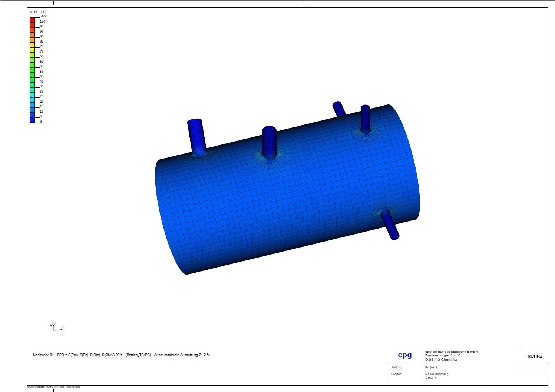Select the 'Ausn. [%]' legend heading
This screenshot has height=392, width=555.
38,12
